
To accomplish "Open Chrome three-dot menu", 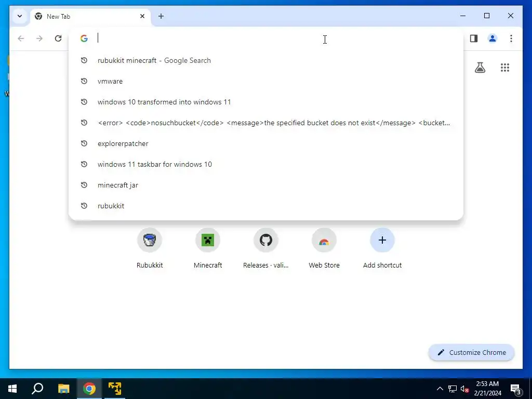I will pos(511,38).
